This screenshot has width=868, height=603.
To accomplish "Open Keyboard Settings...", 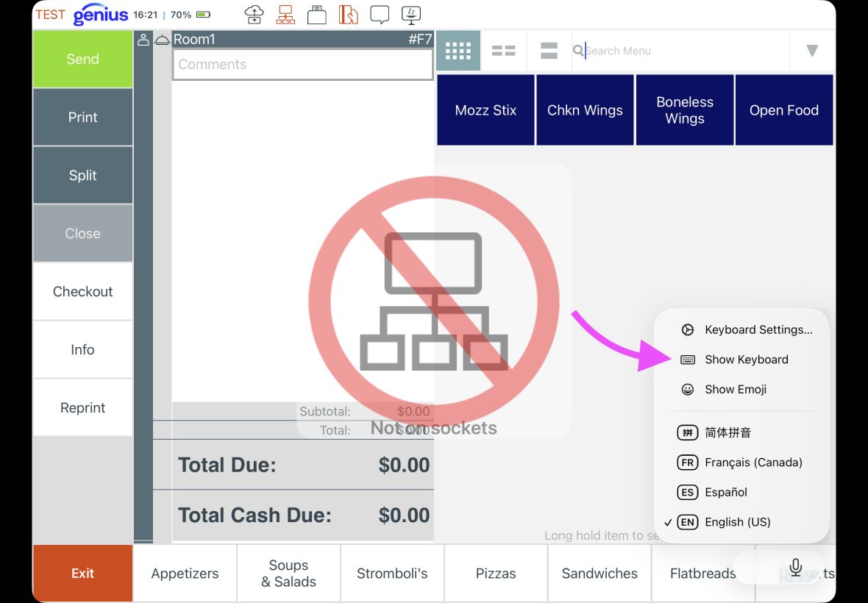I will 741,329.
